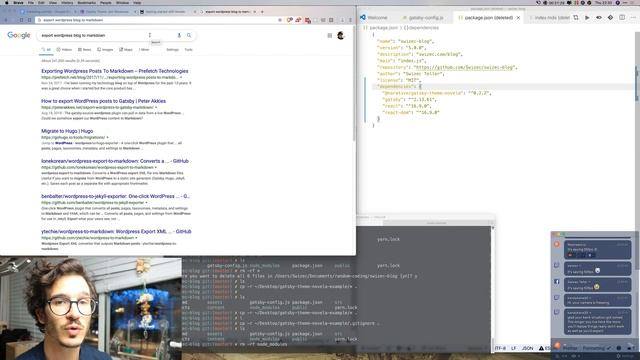Switch to the Welcome tab in VS Code
This screenshot has width=640, height=360.
(378, 18)
